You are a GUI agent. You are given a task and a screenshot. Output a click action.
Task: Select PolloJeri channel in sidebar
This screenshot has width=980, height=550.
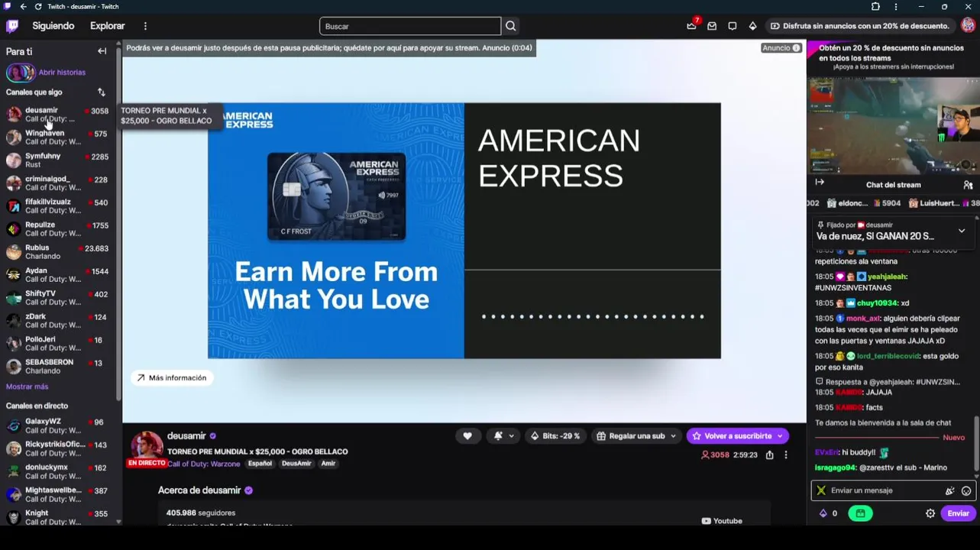[59, 344]
